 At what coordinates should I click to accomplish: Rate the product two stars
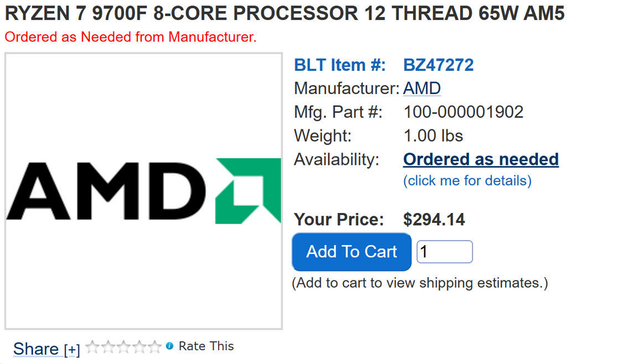pos(107,347)
